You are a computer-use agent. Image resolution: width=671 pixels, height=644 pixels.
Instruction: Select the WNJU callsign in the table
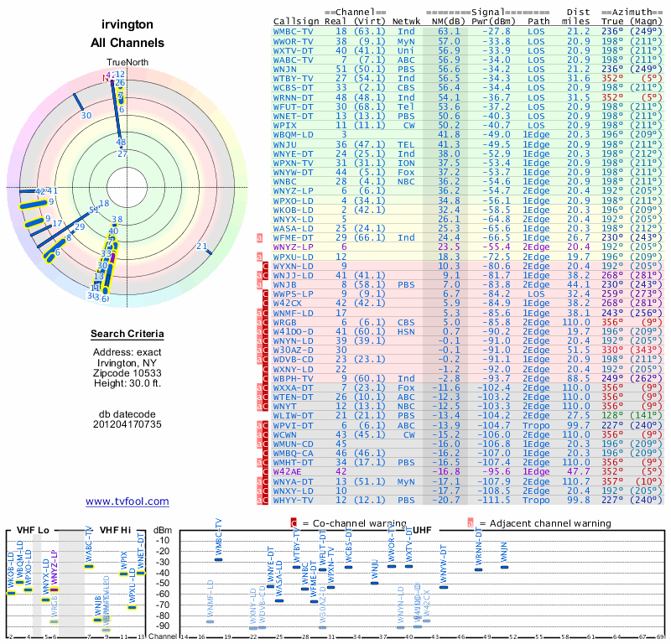[284, 144]
